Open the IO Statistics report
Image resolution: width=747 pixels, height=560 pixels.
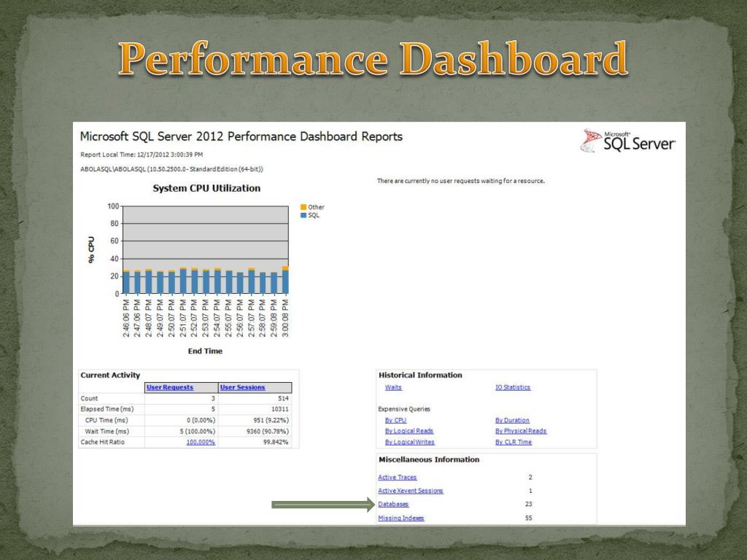(513, 387)
